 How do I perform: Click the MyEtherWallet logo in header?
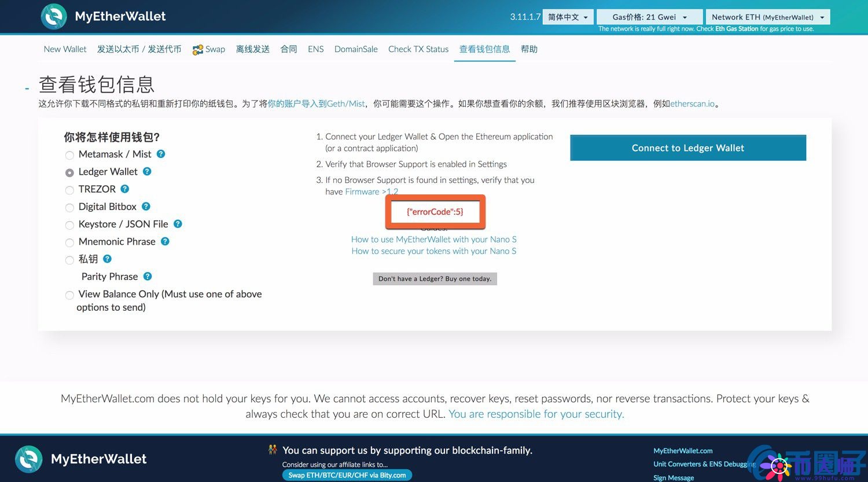103,16
